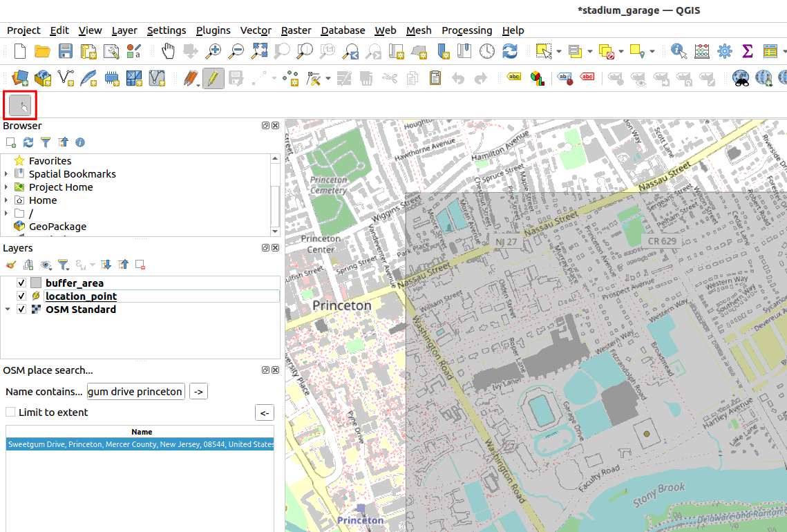
Task: Open the Select Features tool dropdown arrow
Action: (x=559, y=51)
